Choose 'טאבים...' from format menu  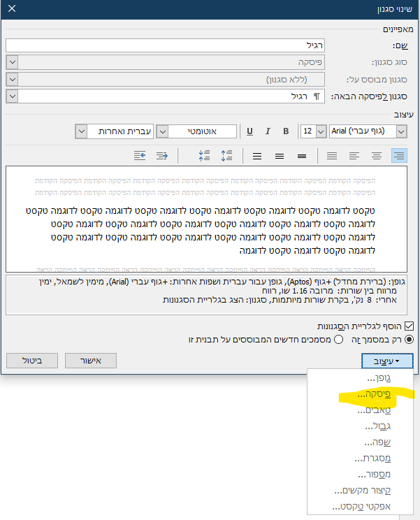pyautogui.click(x=361, y=410)
